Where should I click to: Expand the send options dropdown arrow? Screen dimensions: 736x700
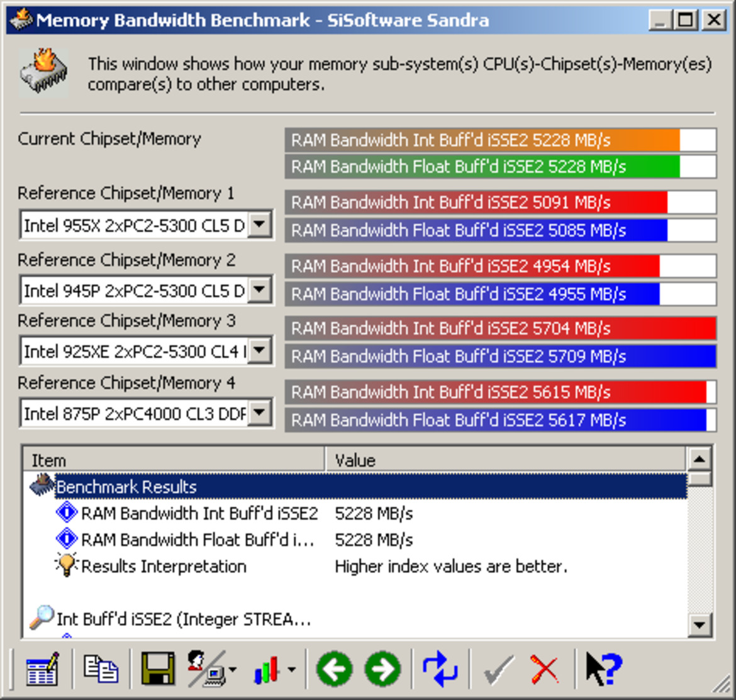pos(232,670)
